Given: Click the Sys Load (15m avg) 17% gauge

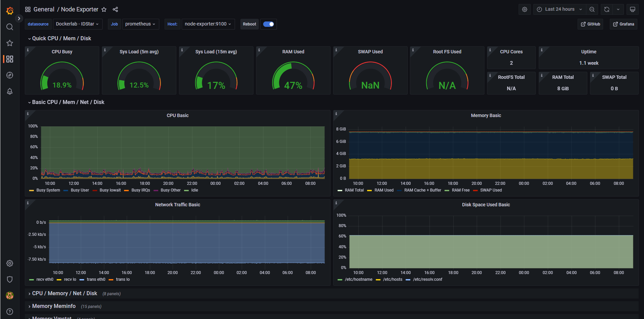Looking at the screenshot, I should point(216,76).
